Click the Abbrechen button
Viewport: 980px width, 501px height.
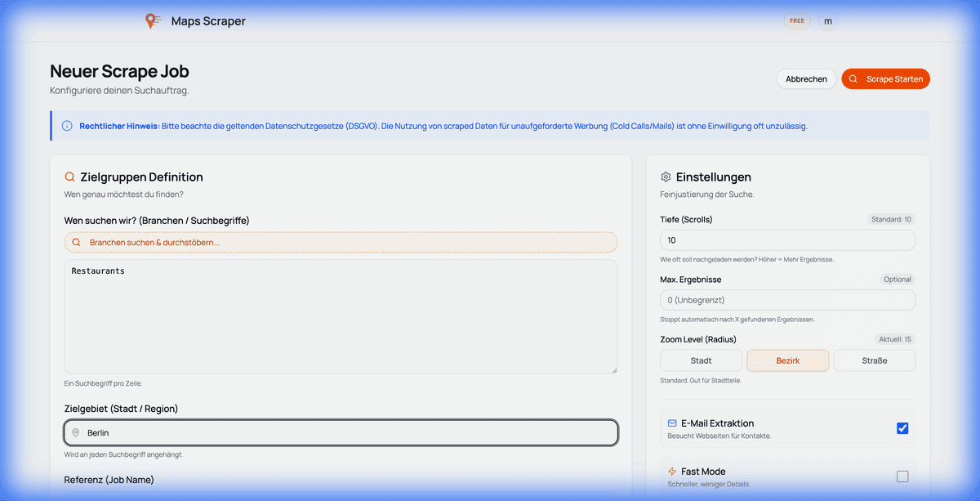tap(806, 78)
